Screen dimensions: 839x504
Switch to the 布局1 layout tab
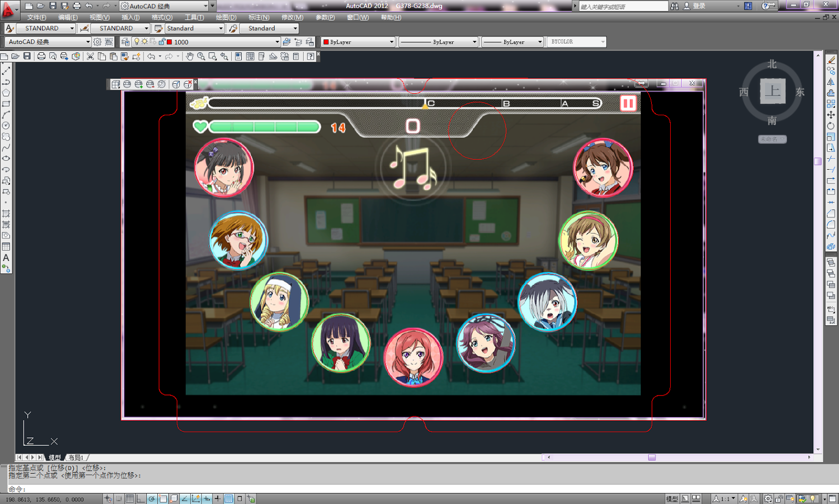click(x=76, y=457)
